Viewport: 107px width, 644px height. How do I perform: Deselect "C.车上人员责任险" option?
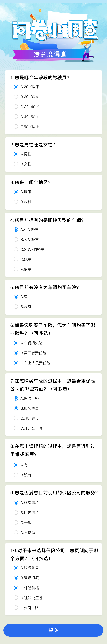coord(16,363)
